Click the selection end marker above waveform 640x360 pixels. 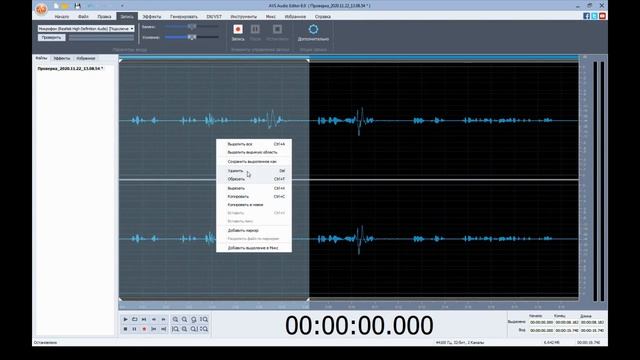point(308,61)
